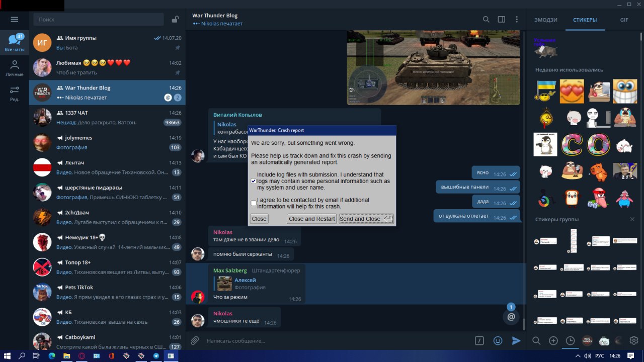Open the 'Топор 18+' channel
The height and width of the screenshot is (362, 644).
click(x=107, y=267)
